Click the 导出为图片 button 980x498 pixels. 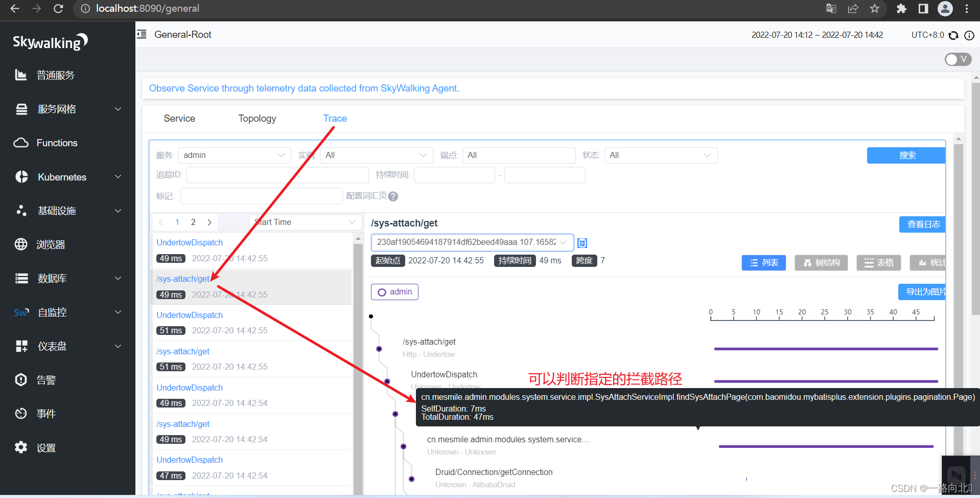point(922,292)
